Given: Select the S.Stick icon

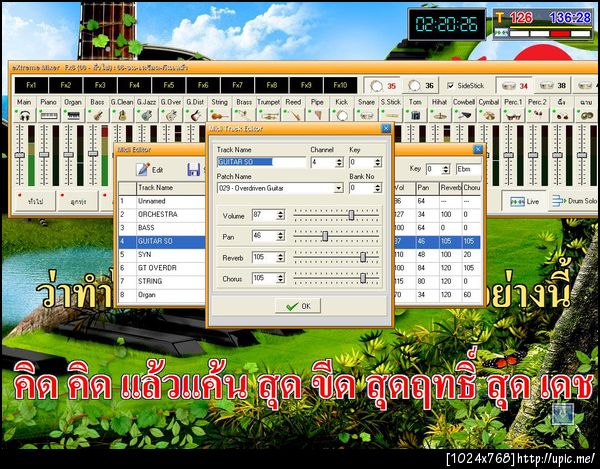Looking at the screenshot, I should pyautogui.click(x=391, y=115).
